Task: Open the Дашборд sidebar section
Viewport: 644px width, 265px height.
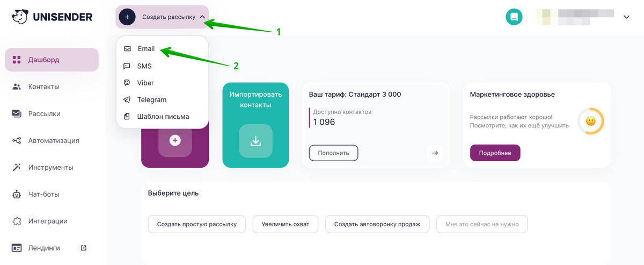Action: tap(52, 60)
